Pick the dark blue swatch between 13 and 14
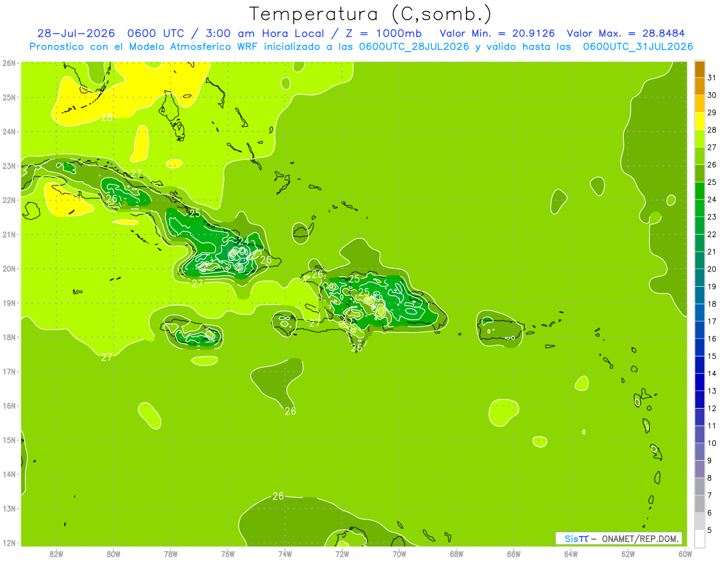 [699, 382]
